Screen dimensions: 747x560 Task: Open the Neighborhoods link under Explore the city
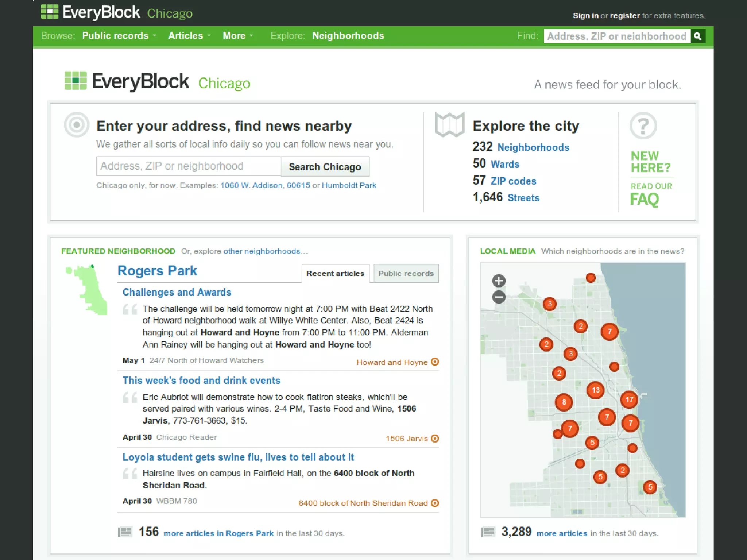[533, 147]
